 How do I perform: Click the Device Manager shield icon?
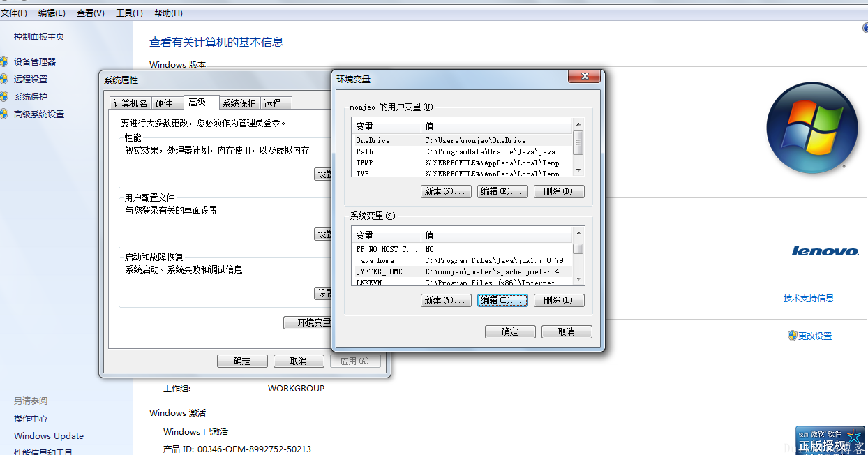3,61
